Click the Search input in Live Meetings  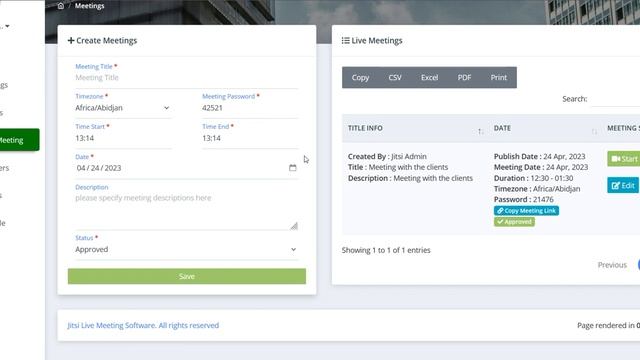coord(616,99)
